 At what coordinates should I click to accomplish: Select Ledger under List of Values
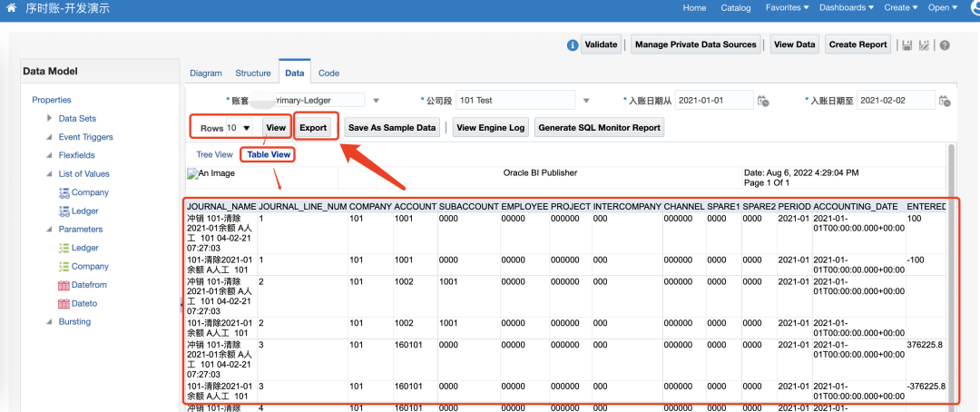85,211
